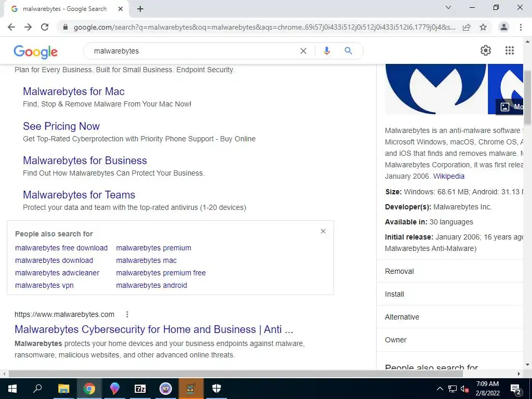This screenshot has width=532, height=399.
Task: Expand the Removal section
Action: [450, 271]
